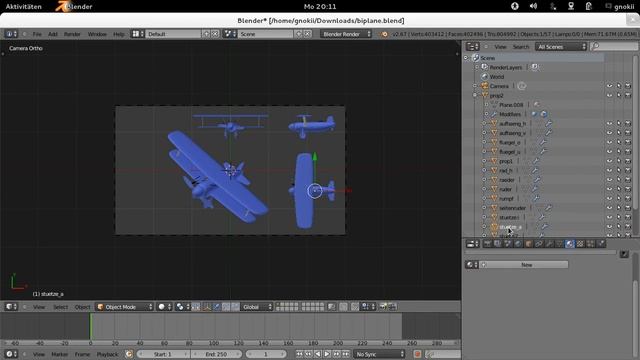Click the Start: 1 frame field
This screenshot has width=640, height=360.
coord(162,354)
